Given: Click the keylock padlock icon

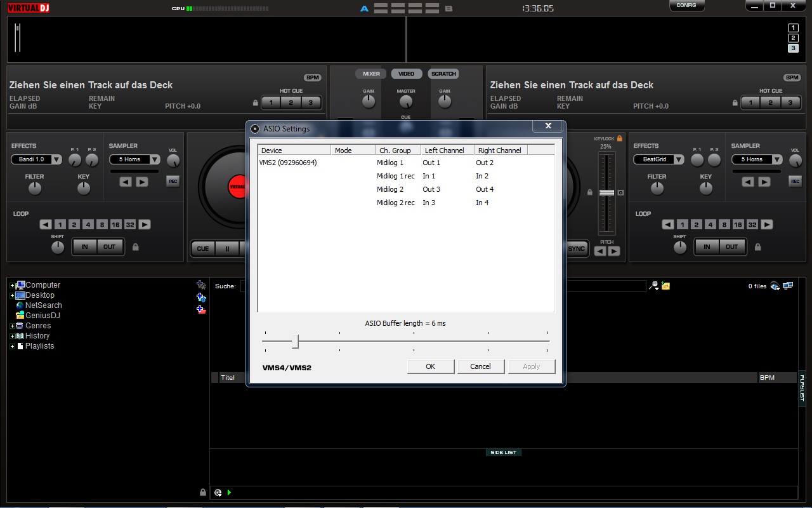Looking at the screenshot, I should point(619,138).
